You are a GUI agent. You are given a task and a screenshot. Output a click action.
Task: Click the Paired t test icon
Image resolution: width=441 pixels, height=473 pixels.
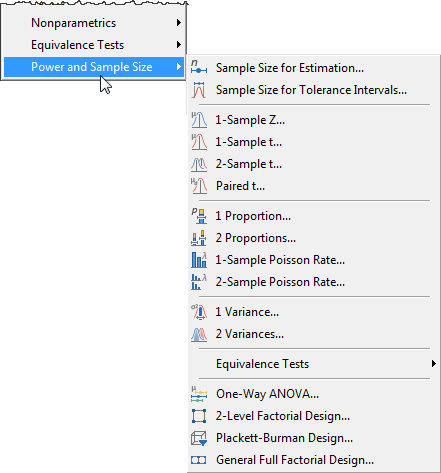(x=199, y=186)
